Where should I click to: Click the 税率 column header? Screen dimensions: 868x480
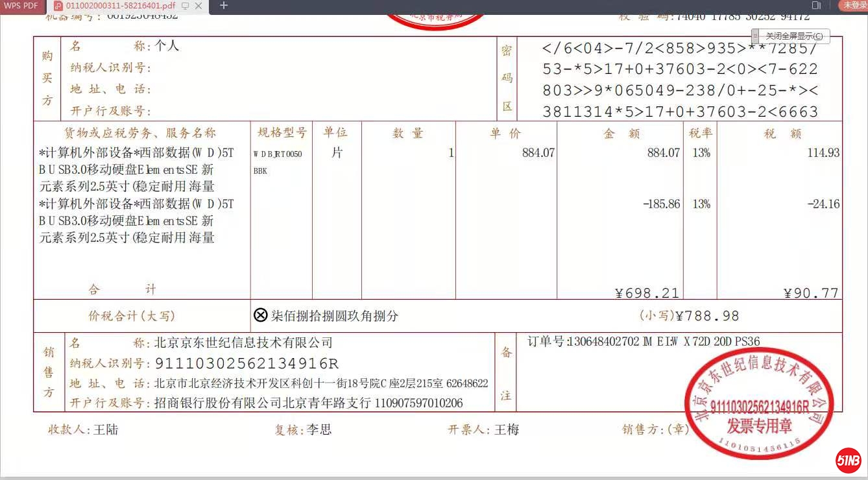[x=701, y=133]
